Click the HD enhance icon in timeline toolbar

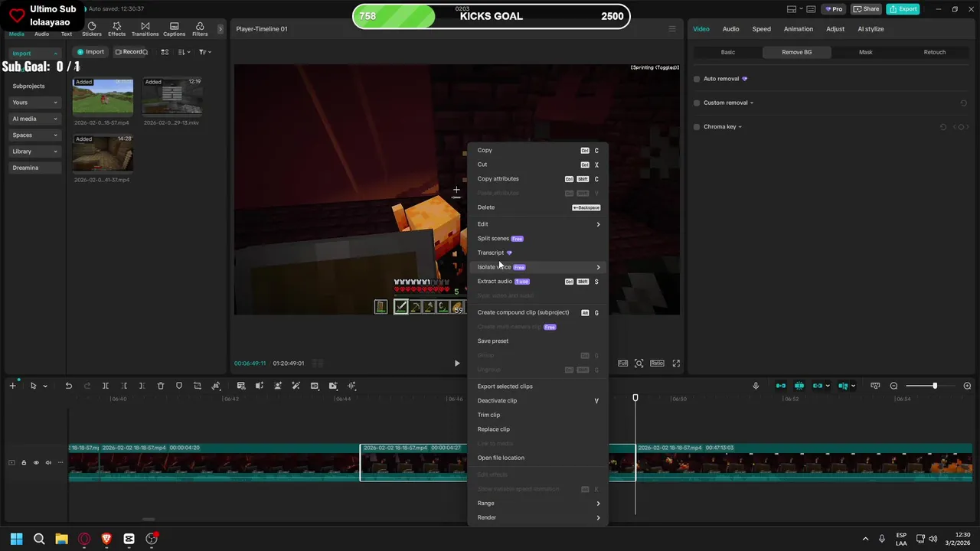(315, 386)
